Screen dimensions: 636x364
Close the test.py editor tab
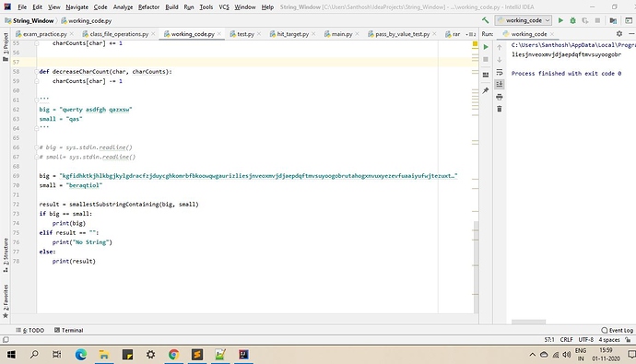point(259,34)
